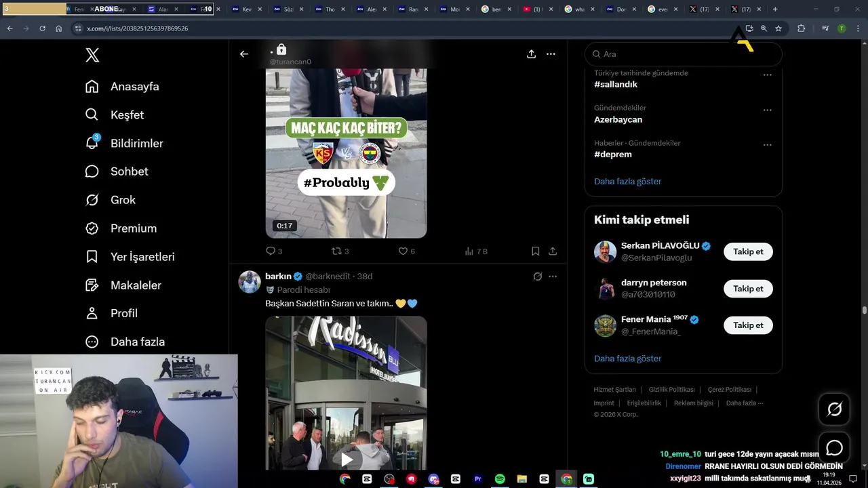Follow Fener Mania 1907
Screen dimensions: 868x488
(x=748, y=325)
